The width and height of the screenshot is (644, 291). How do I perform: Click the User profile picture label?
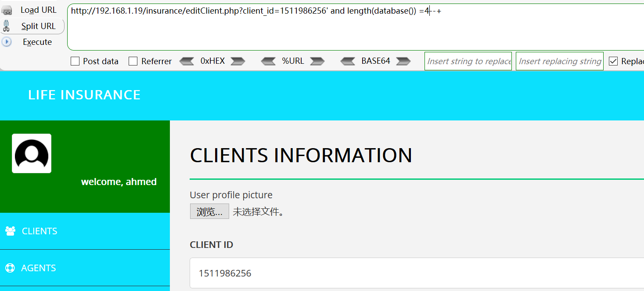[231, 195]
